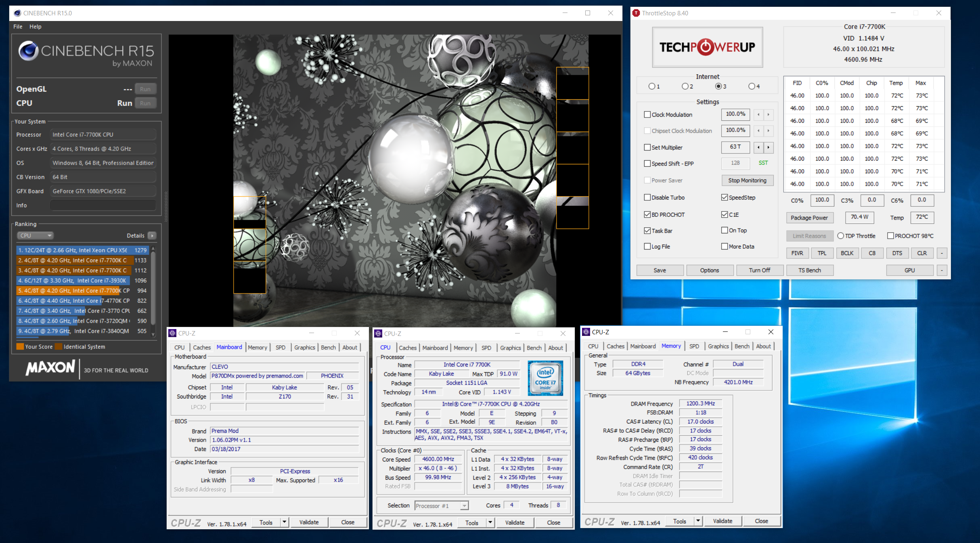
Task: Click the Details arrow button in Ranking
Action: 152,235
